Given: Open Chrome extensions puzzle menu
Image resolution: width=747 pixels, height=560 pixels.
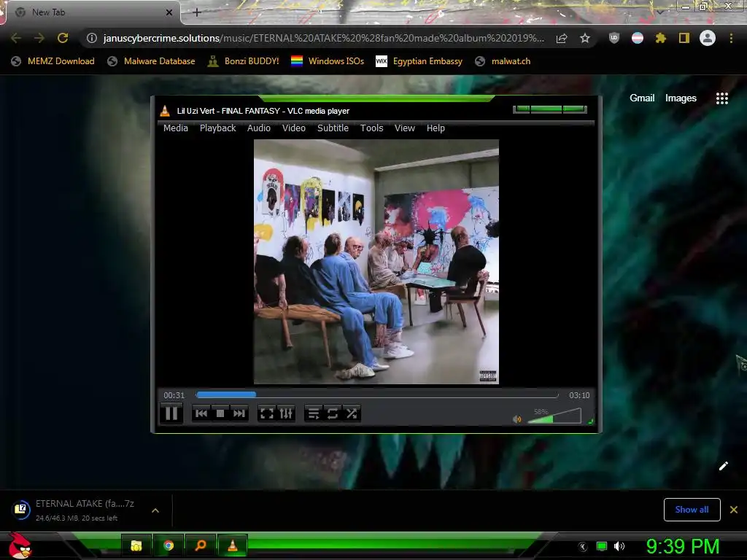Looking at the screenshot, I should pyautogui.click(x=660, y=38).
